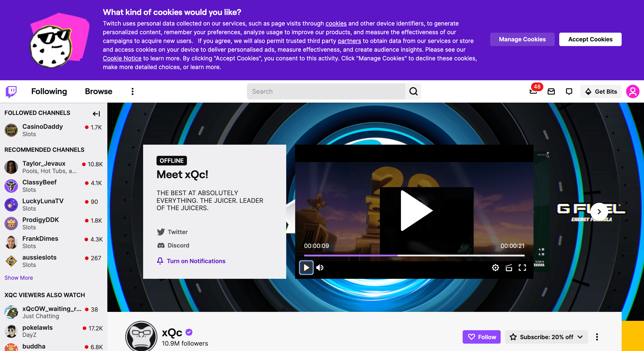Open video settings gear

point(495,268)
